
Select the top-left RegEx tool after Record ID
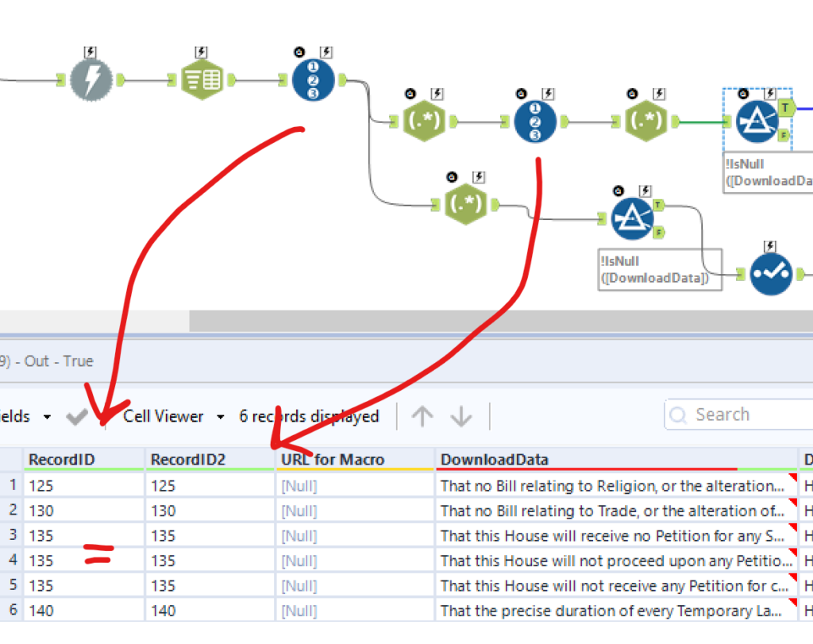(424, 121)
